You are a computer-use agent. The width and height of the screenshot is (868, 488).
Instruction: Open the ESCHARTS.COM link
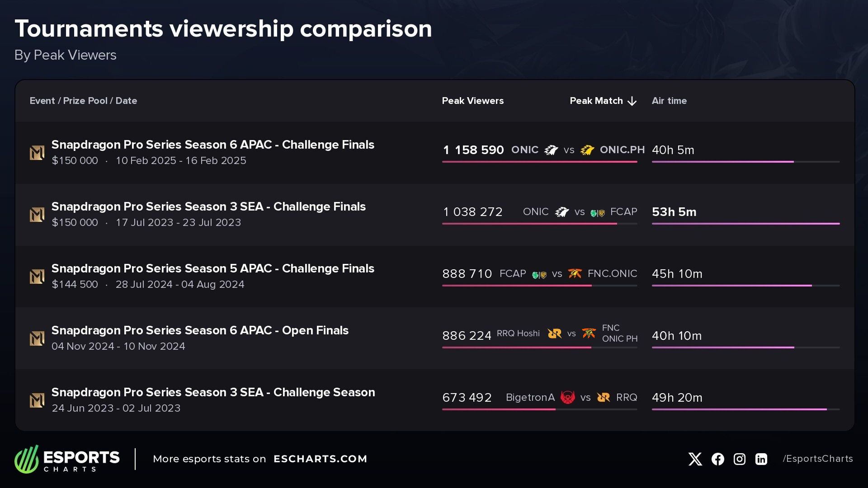click(320, 459)
